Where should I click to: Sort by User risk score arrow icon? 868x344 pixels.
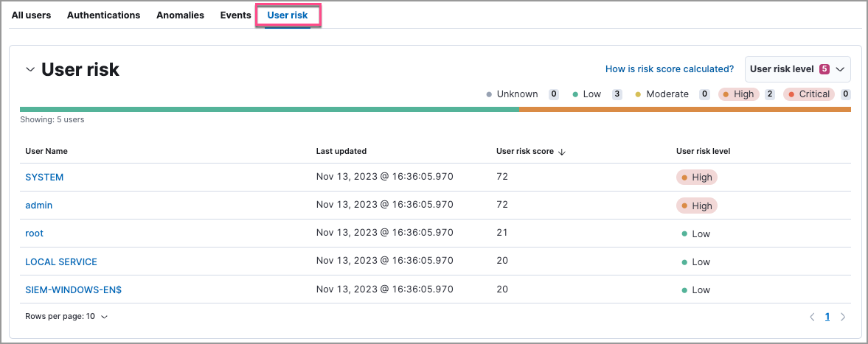(562, 152)
